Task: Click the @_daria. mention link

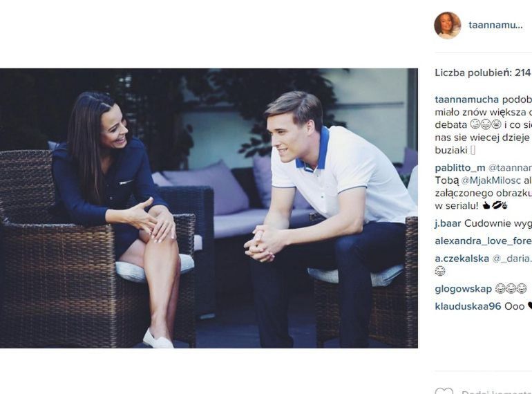Action: pos(512,259)
